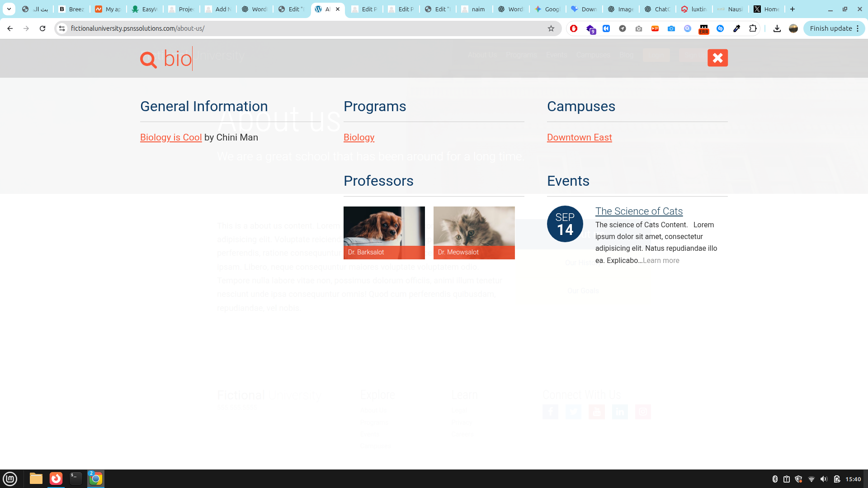Expand the tab search dropdown arrow
Viewport: 868px width, 488px height.
pyautogui.click(x=9, y=9)
